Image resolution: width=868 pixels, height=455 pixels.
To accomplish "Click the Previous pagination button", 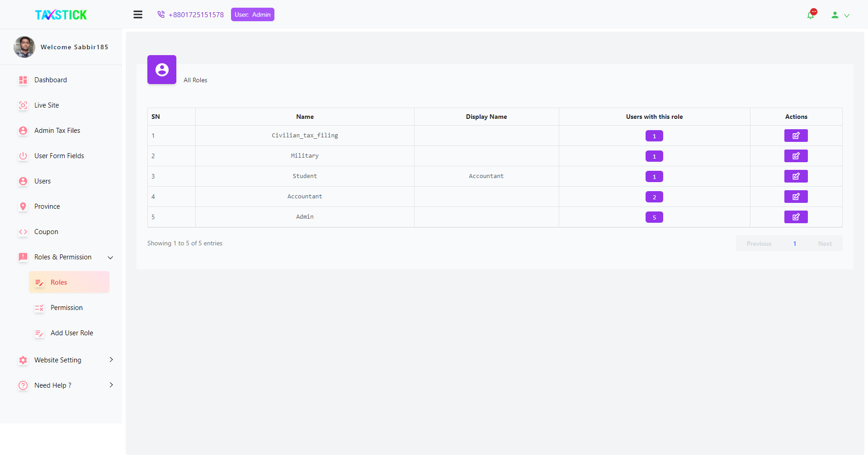I will tap(759, 244).
